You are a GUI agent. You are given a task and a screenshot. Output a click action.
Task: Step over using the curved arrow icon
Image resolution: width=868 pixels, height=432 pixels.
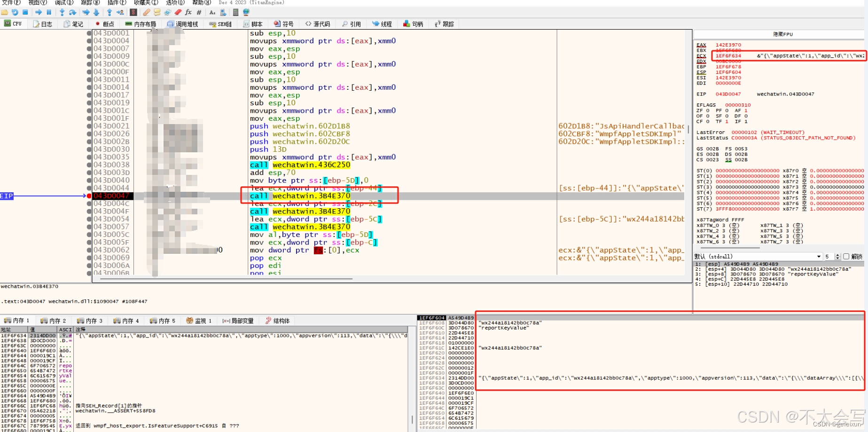click(x=72, y=12)
